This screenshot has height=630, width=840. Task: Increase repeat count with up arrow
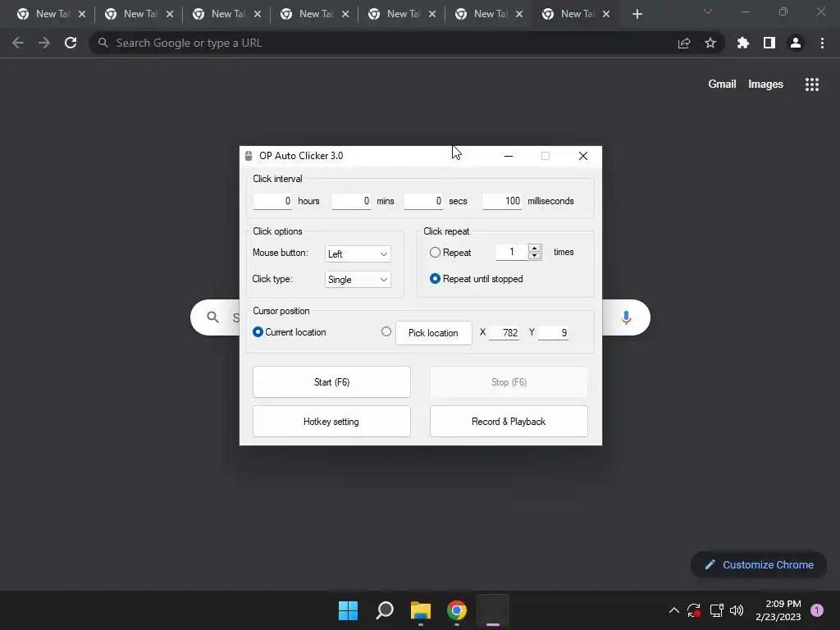tap(535, 248)
